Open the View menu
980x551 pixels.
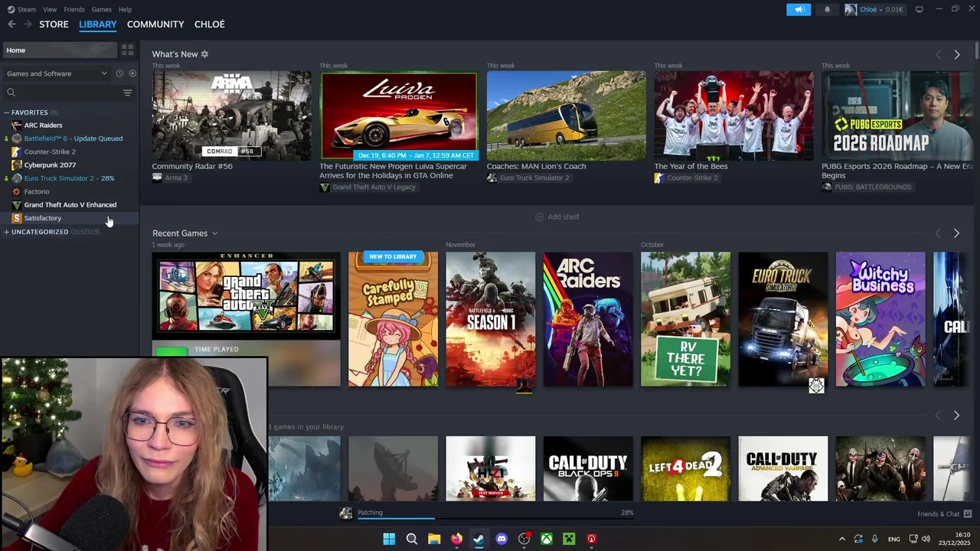point(50,9)
